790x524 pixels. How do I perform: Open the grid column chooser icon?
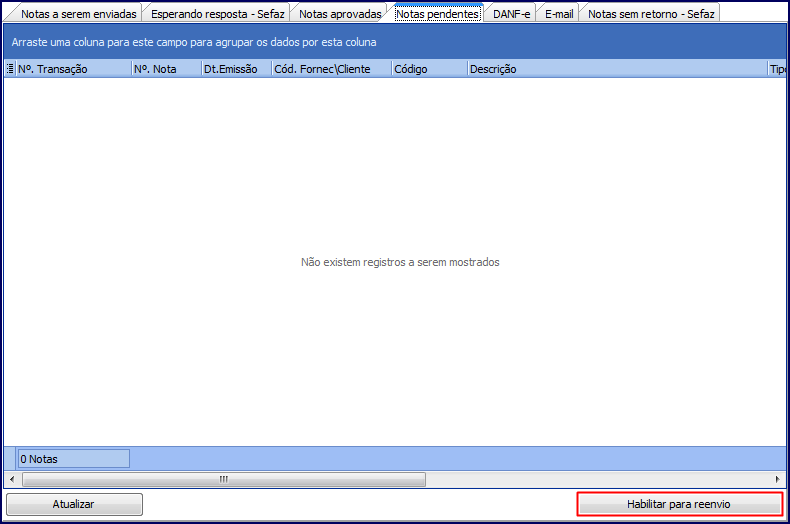point(10,69)
